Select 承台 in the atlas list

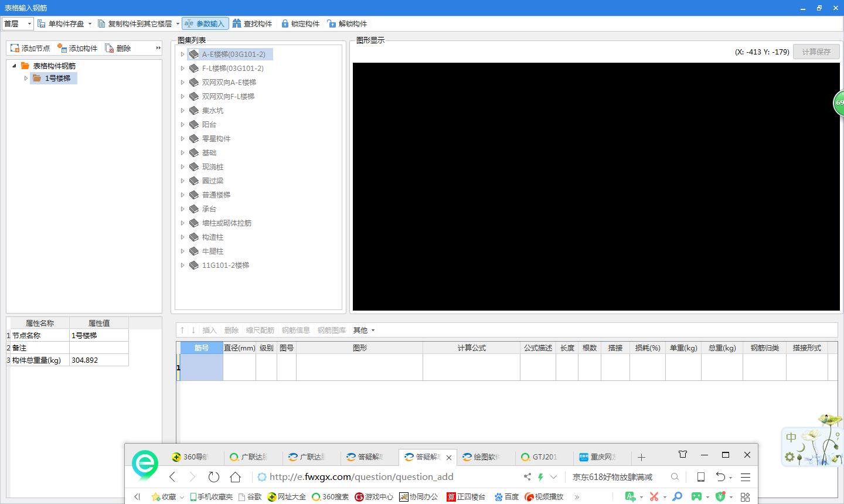[x=209, y=209]
